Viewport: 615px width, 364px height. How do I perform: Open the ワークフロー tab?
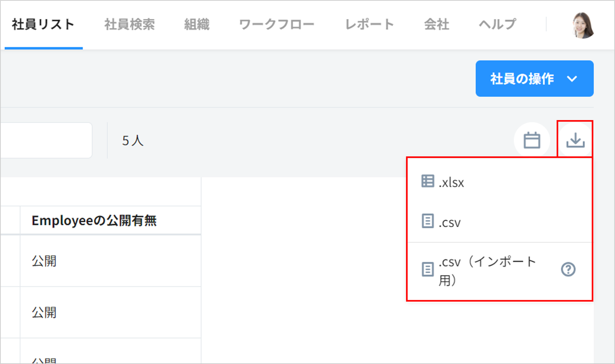[x=277, y=25]
